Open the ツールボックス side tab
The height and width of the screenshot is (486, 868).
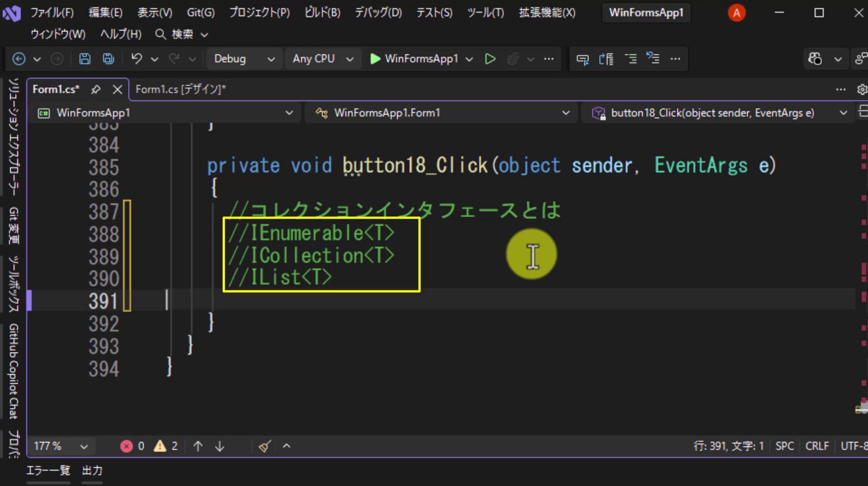pos(14,284)
